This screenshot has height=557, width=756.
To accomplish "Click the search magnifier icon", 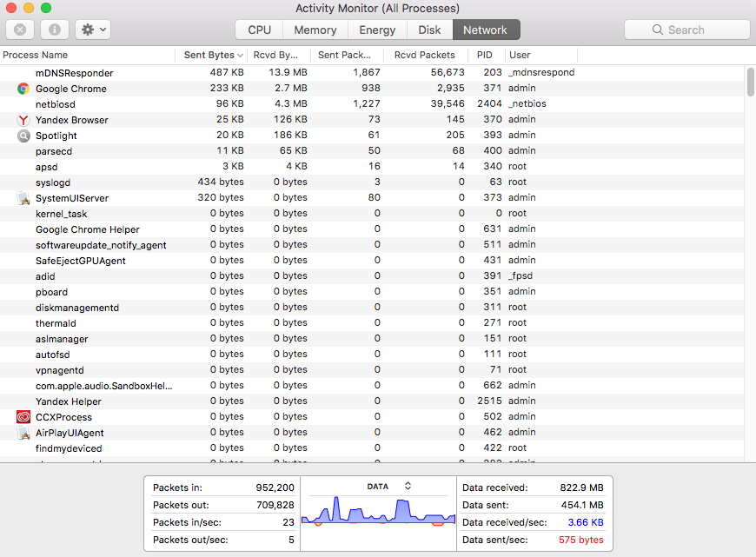I will [x=657, y=30].
